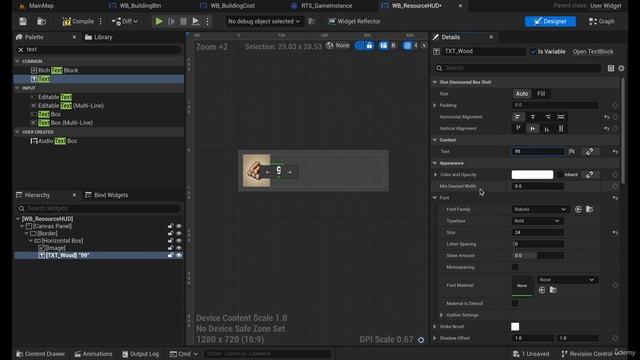
Task: Open the Typeface dropdown
Action: [537, 221]
